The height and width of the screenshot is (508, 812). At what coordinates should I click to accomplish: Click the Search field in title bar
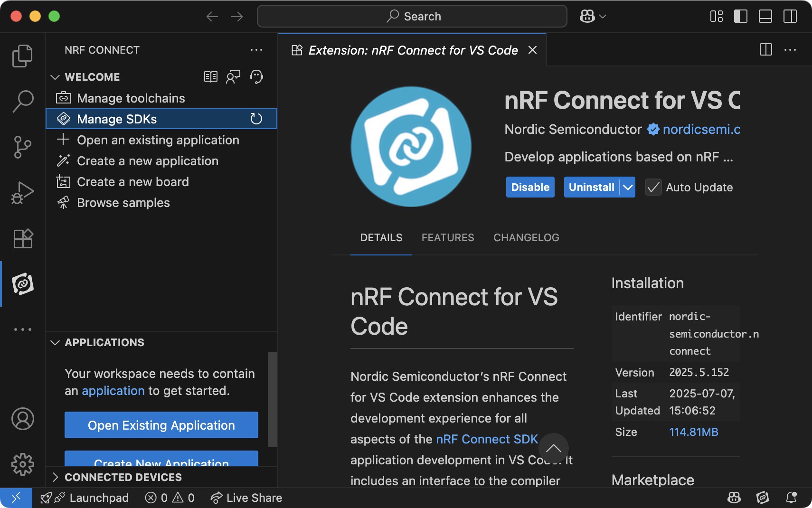tap(412, 16)
